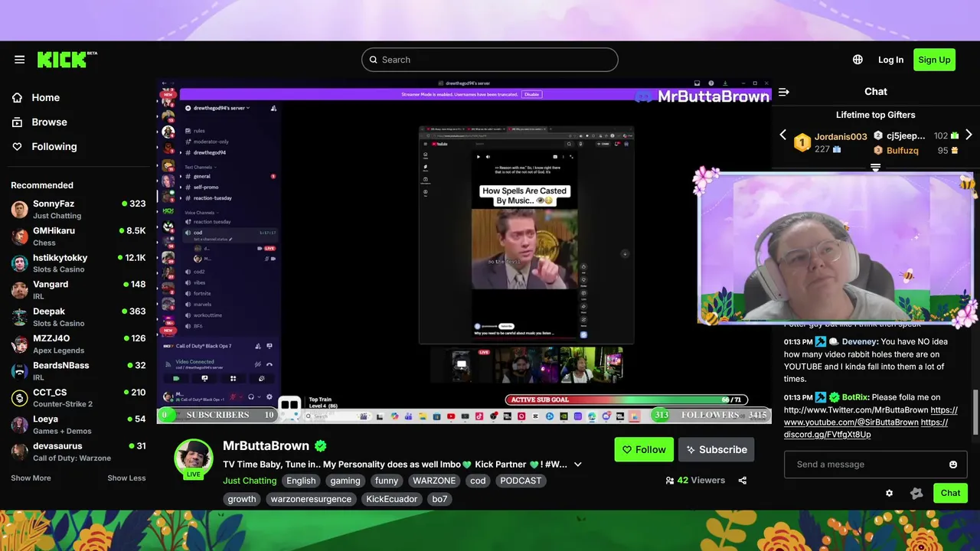Open MrButtaBrown's live avatar
The height and width of the screenshot is (551, 980).
tap(193, 458)
